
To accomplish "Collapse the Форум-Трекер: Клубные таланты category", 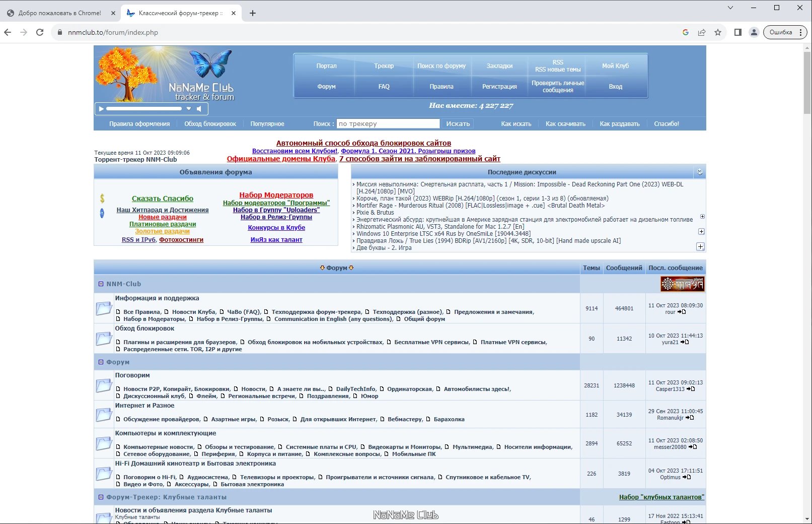I will click(101, 497).
